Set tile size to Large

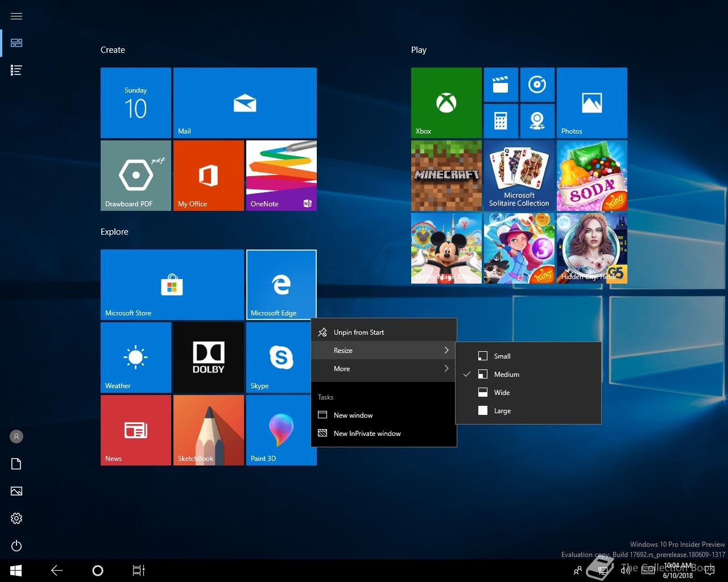528,411
